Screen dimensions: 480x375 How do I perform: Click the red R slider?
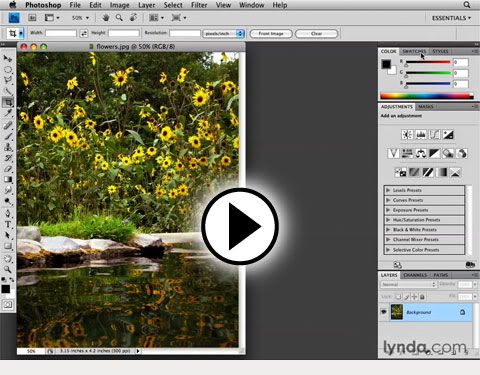coord(428,62)
